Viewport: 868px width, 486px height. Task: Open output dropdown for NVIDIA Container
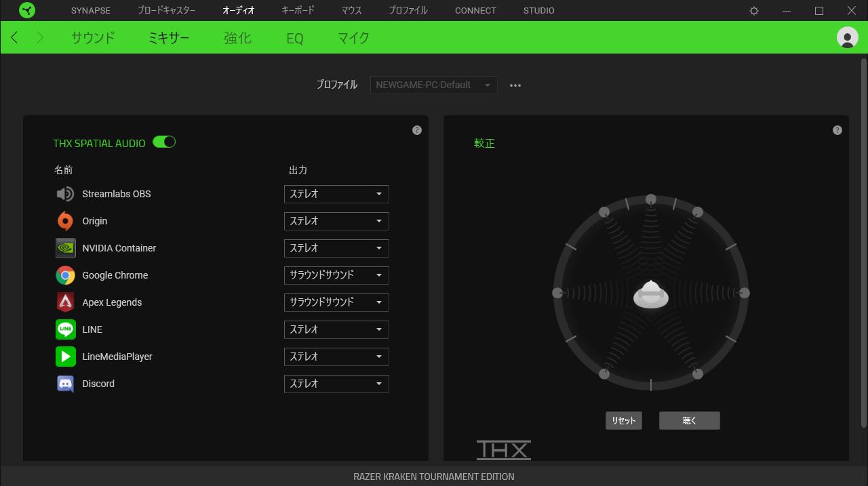(336, 248)
